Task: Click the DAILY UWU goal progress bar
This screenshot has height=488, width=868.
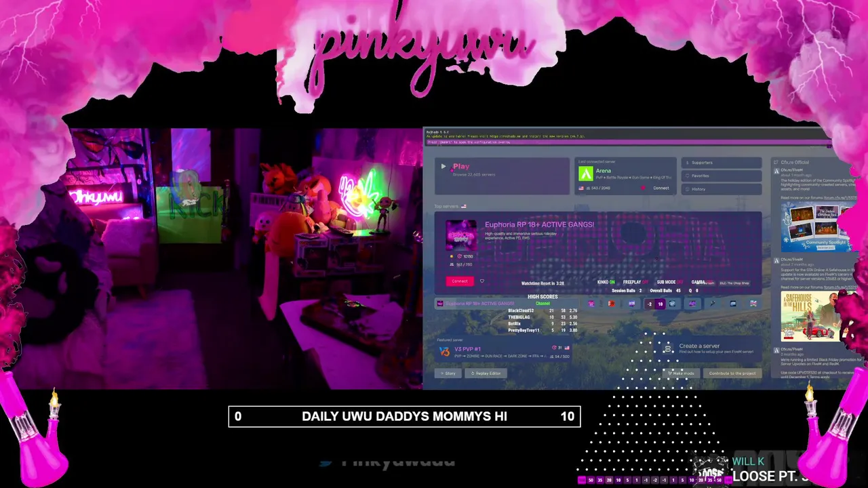Action: (x=404, y=416)
